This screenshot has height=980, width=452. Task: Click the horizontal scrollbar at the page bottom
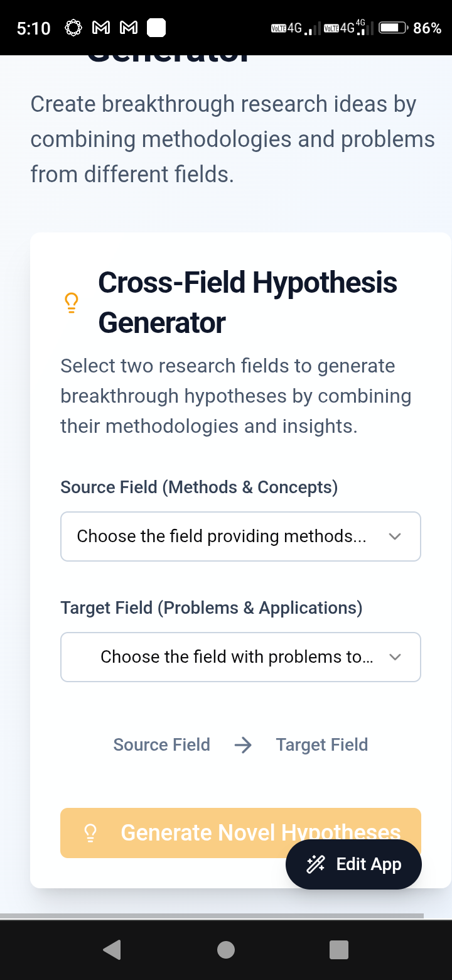[x=212, y=915]
